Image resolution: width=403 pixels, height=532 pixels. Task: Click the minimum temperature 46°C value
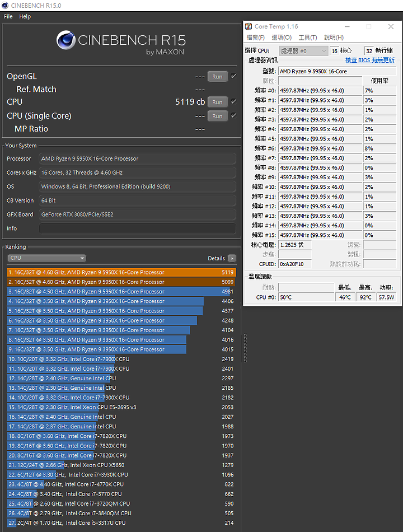point(345,297)
